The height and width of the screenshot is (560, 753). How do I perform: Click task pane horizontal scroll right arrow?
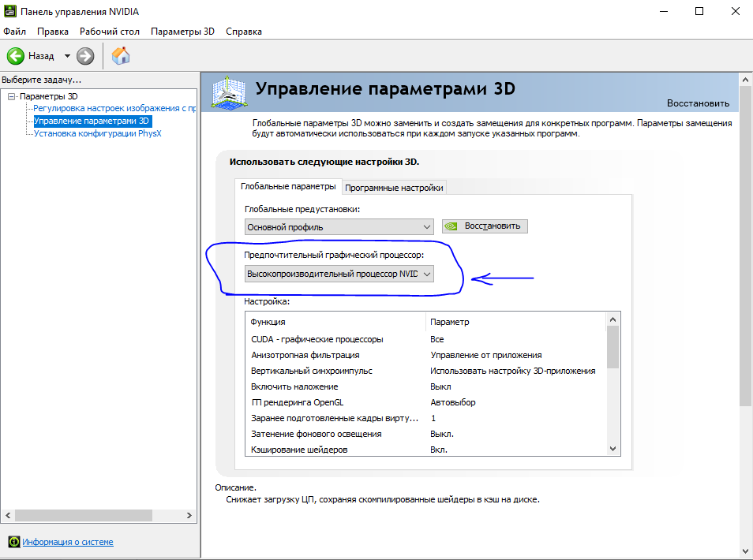coord(189,515)
